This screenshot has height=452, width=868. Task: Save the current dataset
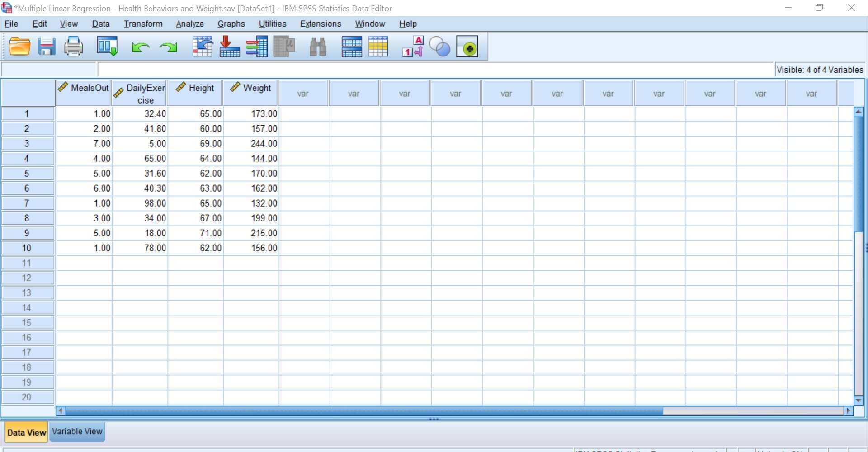click(x=45, y=46)
